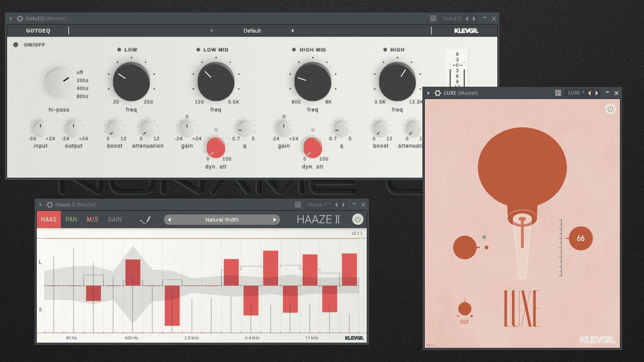Expand GotoEQ window menu arrow

[11, 18]
